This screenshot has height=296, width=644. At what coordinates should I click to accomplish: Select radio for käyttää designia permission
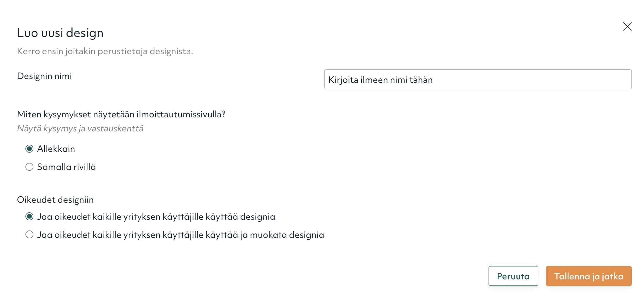tap(29, 217)
